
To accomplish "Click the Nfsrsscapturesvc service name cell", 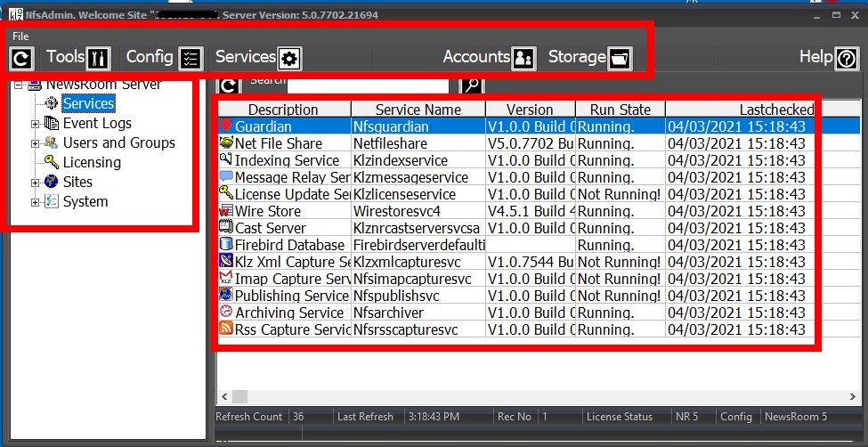I will pyautogui.click(x=418, y=329).
